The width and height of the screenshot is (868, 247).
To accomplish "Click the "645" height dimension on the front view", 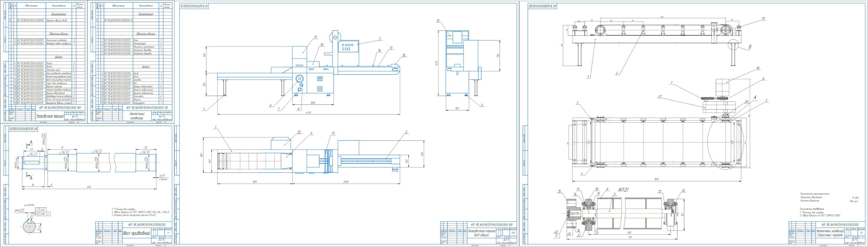I will point(205,55).
